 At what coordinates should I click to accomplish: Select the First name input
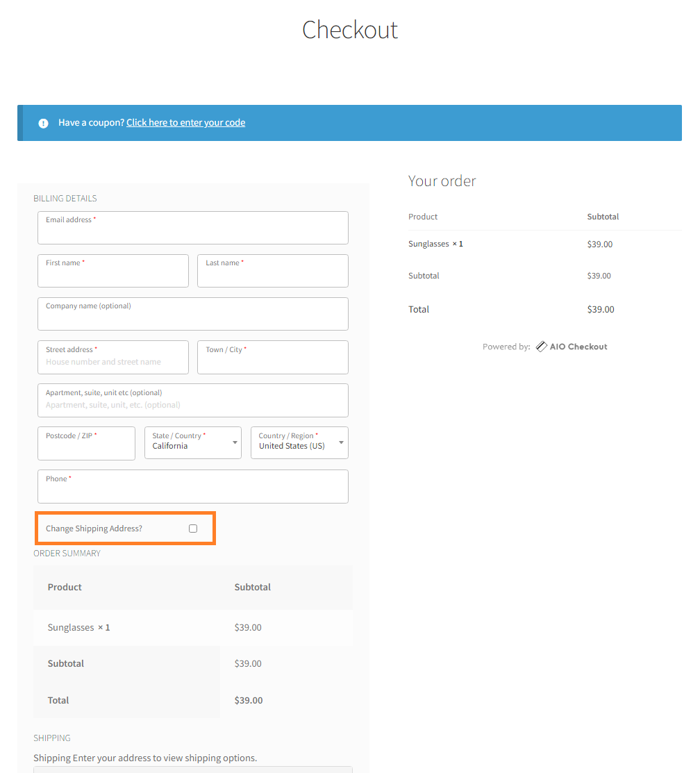[113, 271]
